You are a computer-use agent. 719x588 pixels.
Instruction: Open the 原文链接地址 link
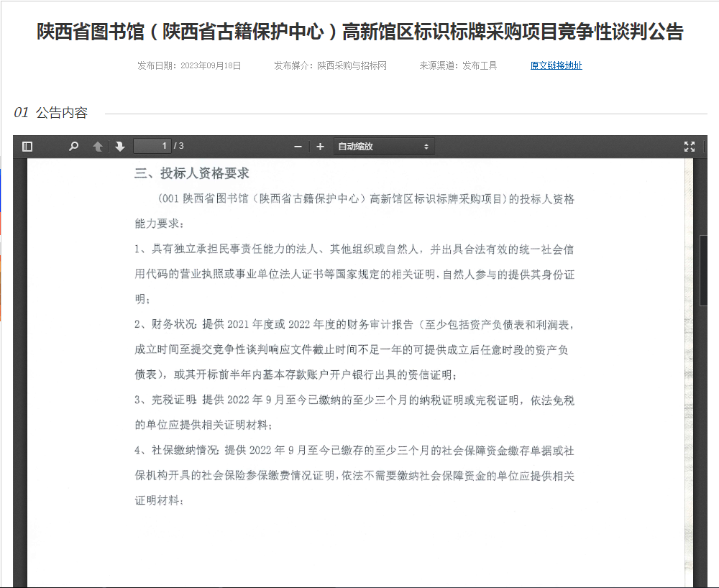[556, 65]
